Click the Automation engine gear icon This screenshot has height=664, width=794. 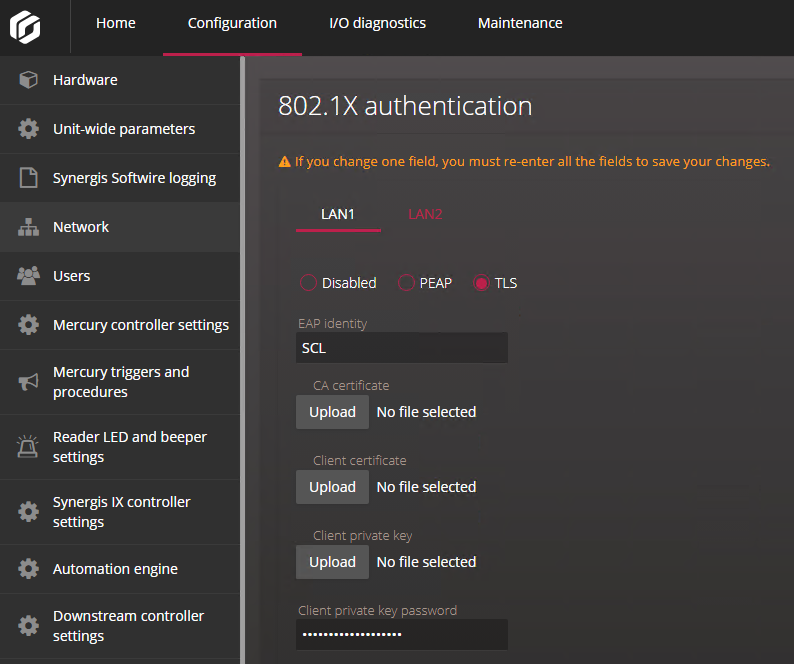coord(28,569)
